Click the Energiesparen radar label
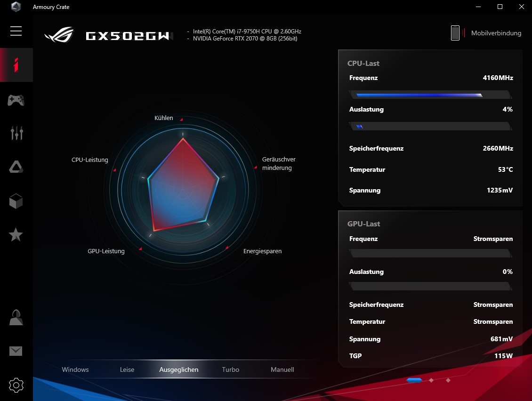This screenshot has width=532, height=401. click(x=262, y=251)
